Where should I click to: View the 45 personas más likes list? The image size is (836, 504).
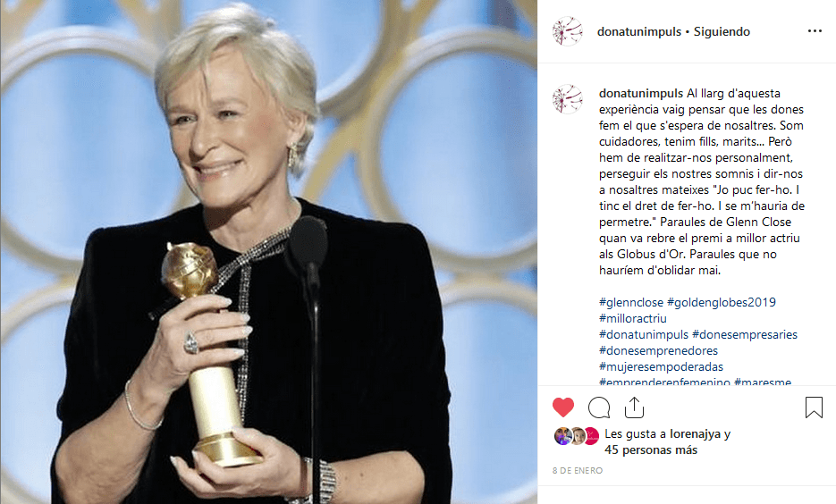point(651,450)
